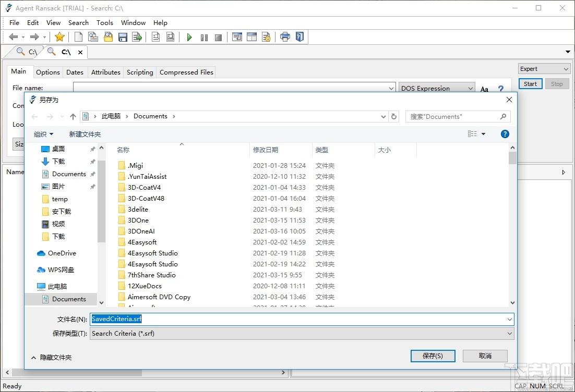Refresh the Documents folder listing
Screen dimensions: 575x392
pyautogui.click(x=394, y=116)
